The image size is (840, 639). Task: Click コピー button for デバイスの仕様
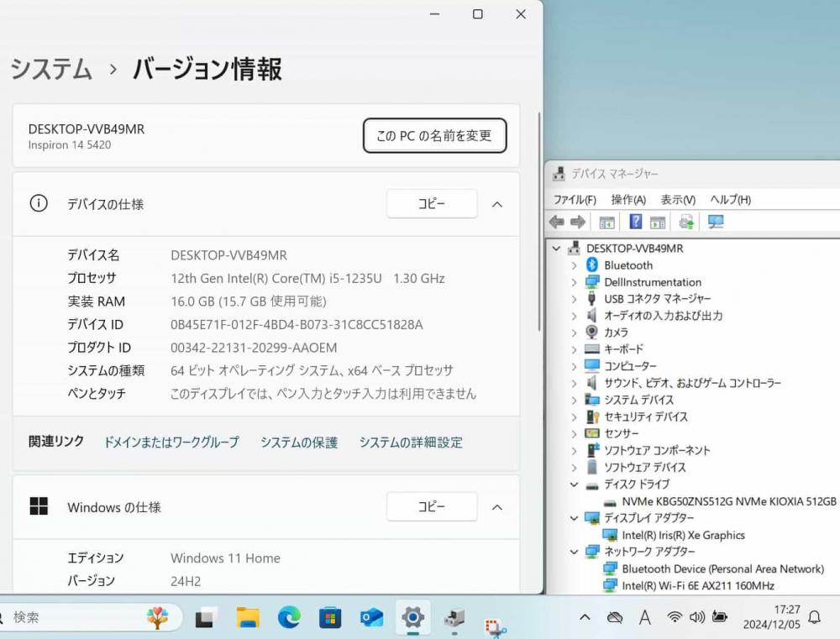click(x=432, y=203)
